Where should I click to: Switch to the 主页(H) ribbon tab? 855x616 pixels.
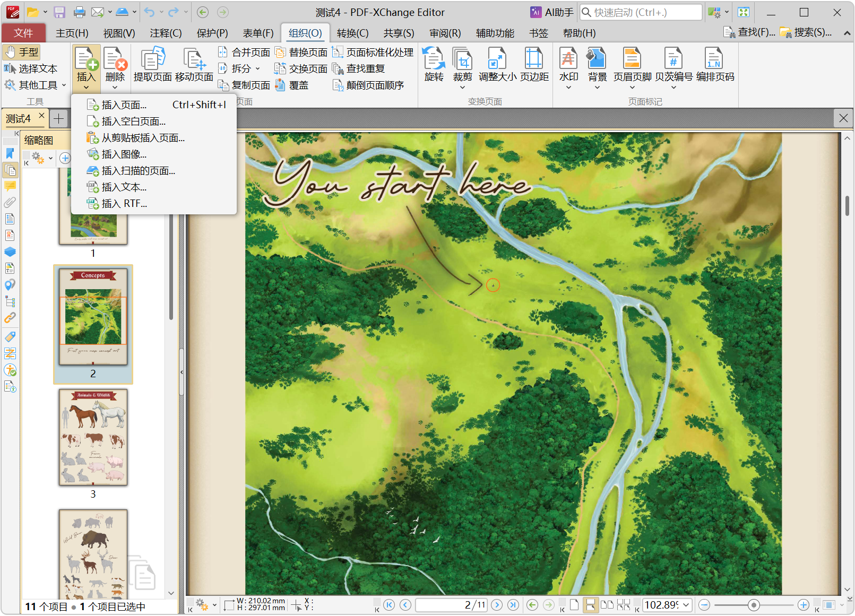[x=72, y=33]
